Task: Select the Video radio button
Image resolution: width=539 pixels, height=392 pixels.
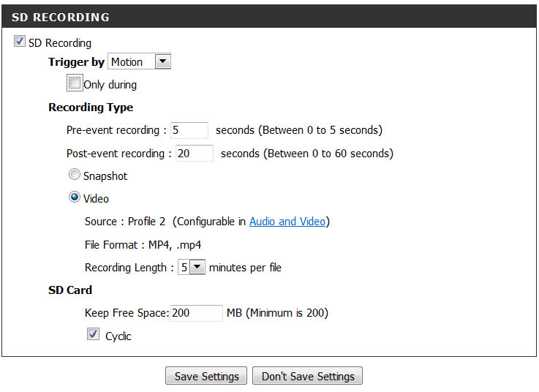Action: point(75,197)
